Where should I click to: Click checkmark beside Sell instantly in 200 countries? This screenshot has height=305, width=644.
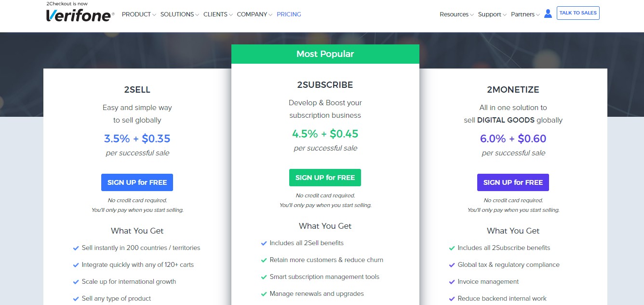point(76,248)
